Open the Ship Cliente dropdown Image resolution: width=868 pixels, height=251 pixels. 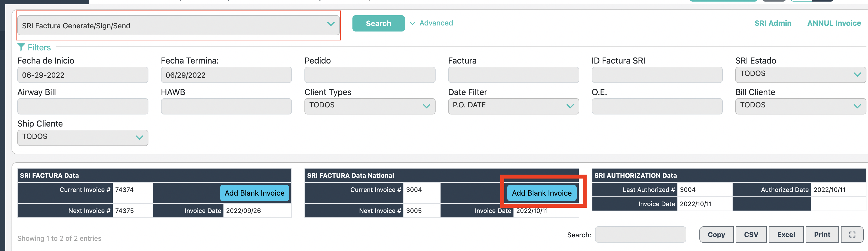[x=83, y=138]
